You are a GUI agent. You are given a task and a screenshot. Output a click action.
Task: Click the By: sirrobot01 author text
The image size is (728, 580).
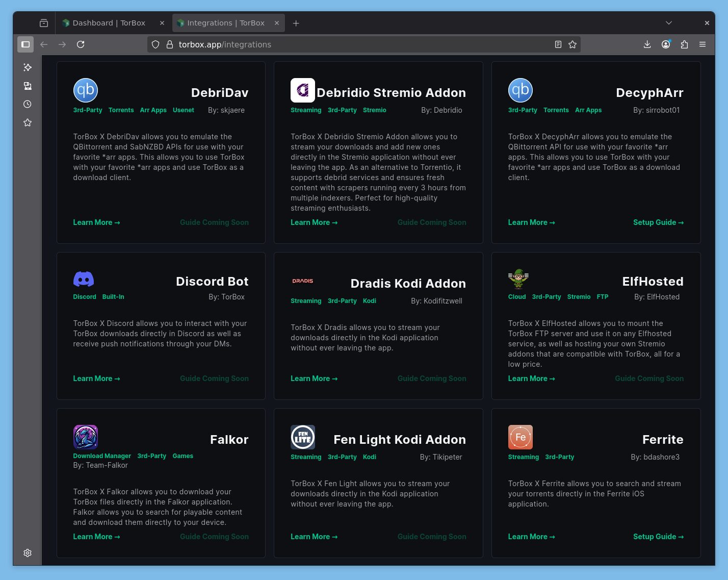(x=657, y=110)
